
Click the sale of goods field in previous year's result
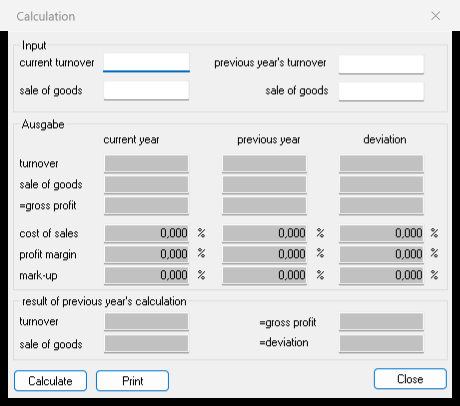tap(146, 344)
